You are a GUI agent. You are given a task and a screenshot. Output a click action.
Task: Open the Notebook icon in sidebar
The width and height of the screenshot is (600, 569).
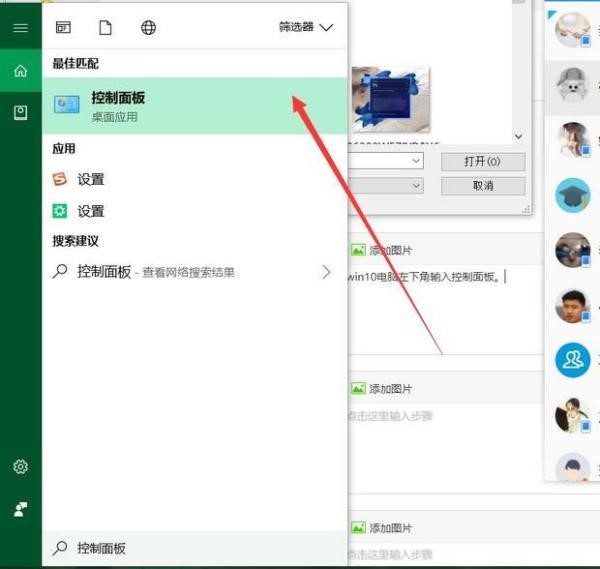(x=20, y=113)
